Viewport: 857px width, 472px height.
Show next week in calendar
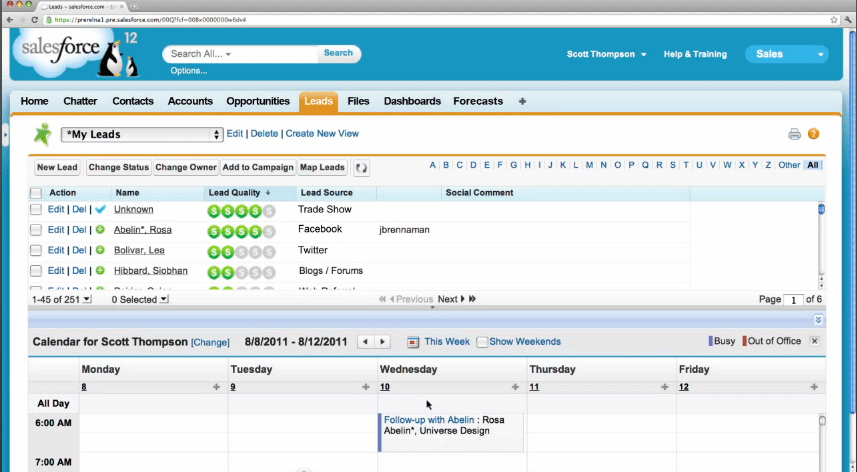coord(382,342)
